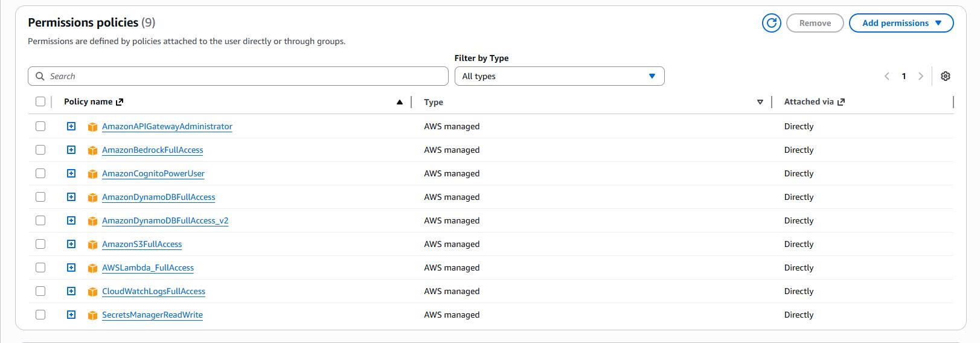Click external link icon beside Attached via
The image size is (980, 343).
click(x=841, y=102)
